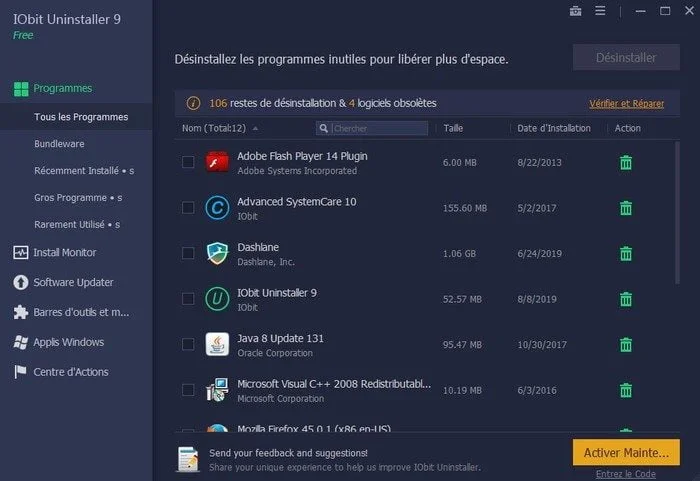Select the Java 8 Update 131 checkbox
Image resolution: width=700 pixels, height=481 pixels.
[x=188, y=344]
